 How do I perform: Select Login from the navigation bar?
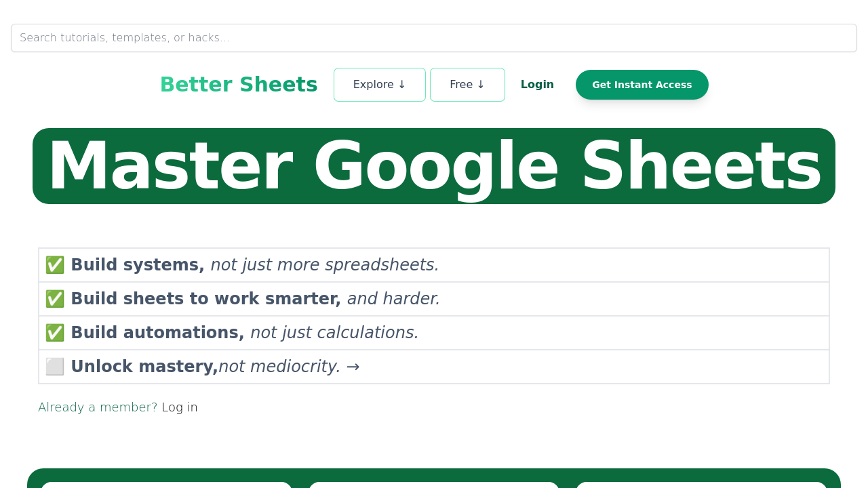tap(537, 84)
